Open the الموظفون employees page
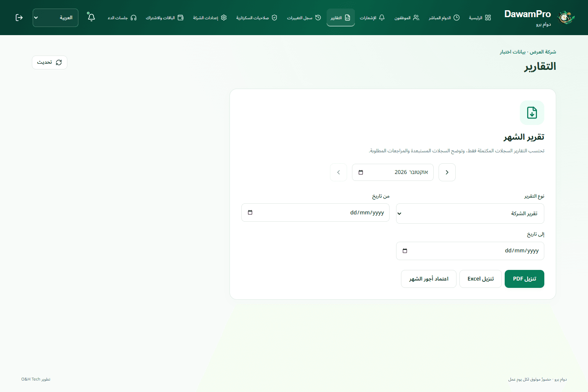This screenshot has height=392, width=588. (407, 18)
